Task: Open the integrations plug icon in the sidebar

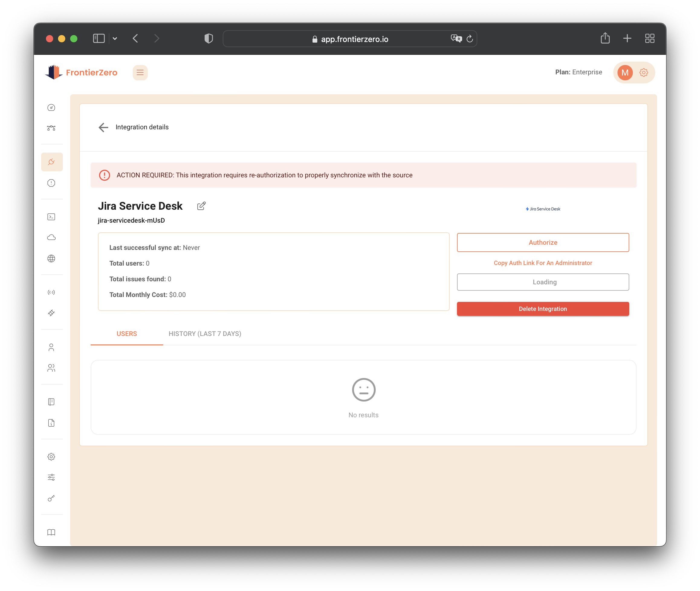Action: [x=52, y=162]
